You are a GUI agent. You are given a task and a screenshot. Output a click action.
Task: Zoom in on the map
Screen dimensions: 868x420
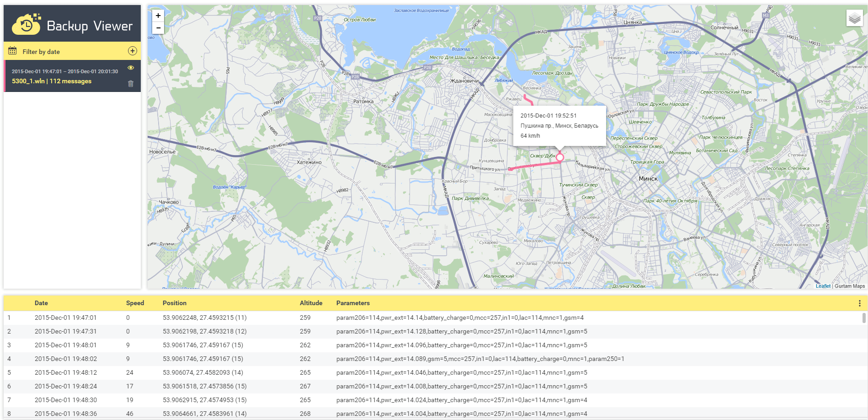pos(158,16)
